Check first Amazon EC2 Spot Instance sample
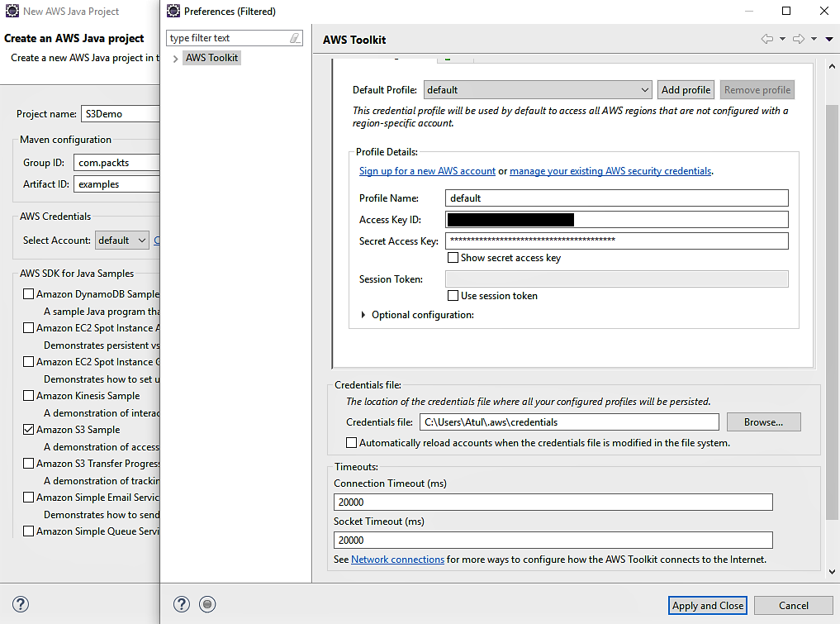The height and width of the screenshot is (624, 840). coord(28,327)
